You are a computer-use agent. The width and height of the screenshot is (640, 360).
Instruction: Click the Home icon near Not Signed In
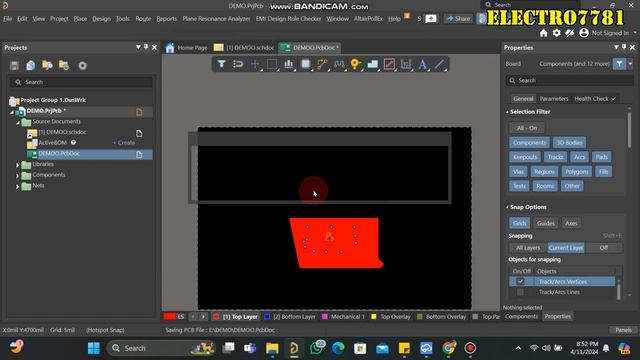click(543, 33)
